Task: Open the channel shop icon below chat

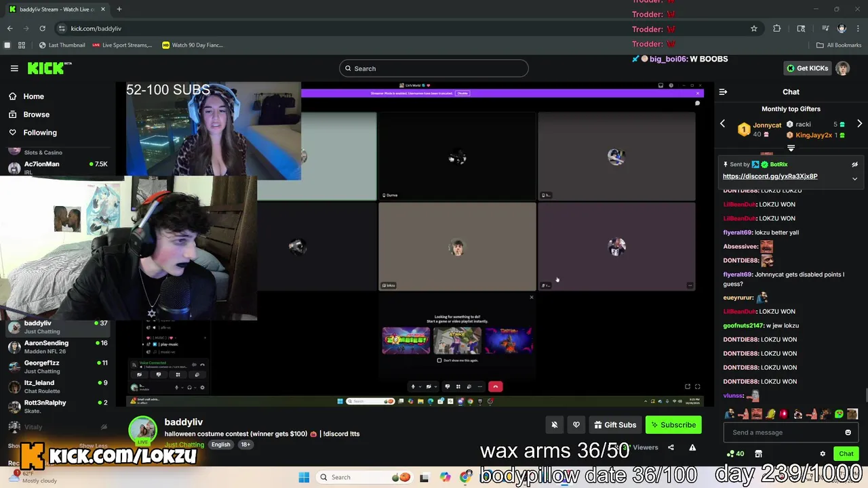Action: click(758, 453)
